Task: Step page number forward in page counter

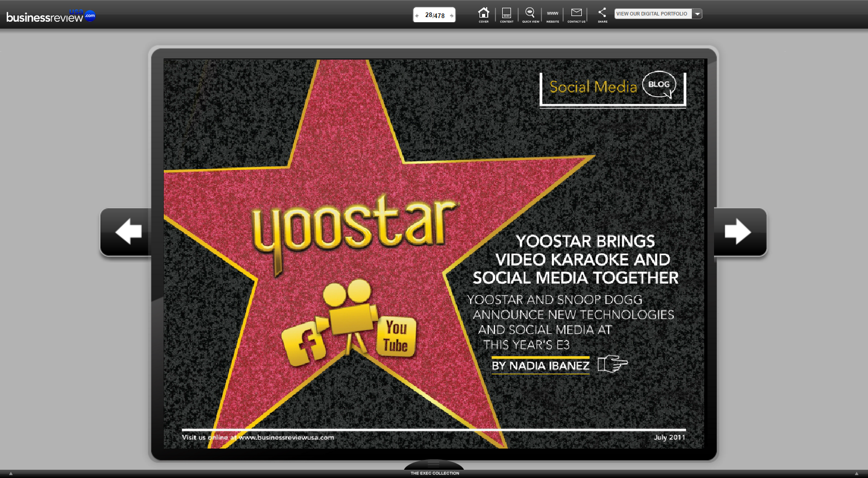Action: (x=452, y=16)
